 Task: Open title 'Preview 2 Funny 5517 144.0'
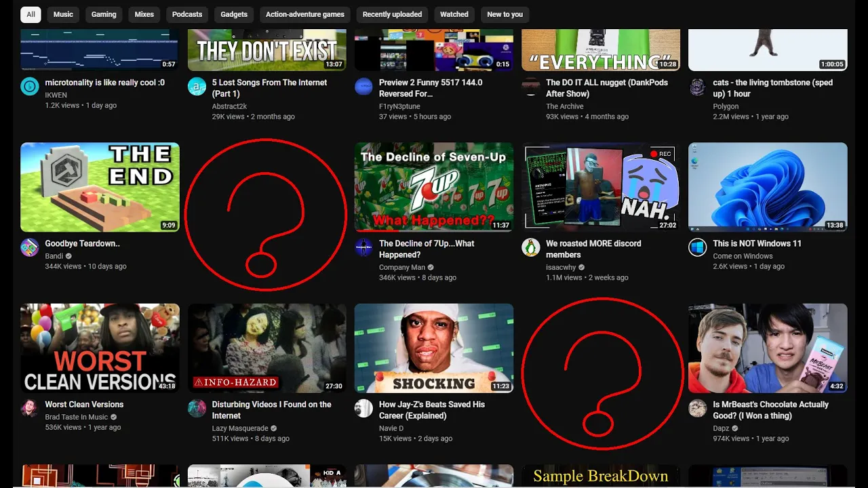pyautogui.click(x=431, y=88)
